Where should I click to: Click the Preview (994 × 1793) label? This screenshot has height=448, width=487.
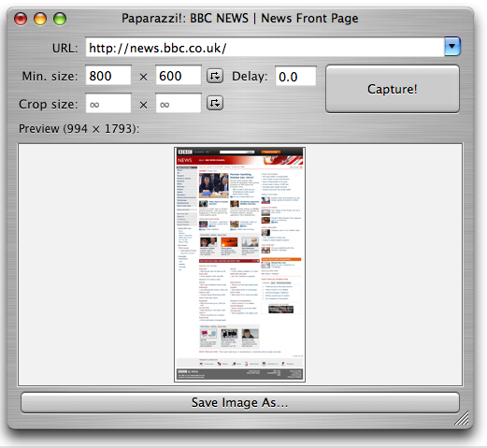pyautogui.click(x=79, y=128)
